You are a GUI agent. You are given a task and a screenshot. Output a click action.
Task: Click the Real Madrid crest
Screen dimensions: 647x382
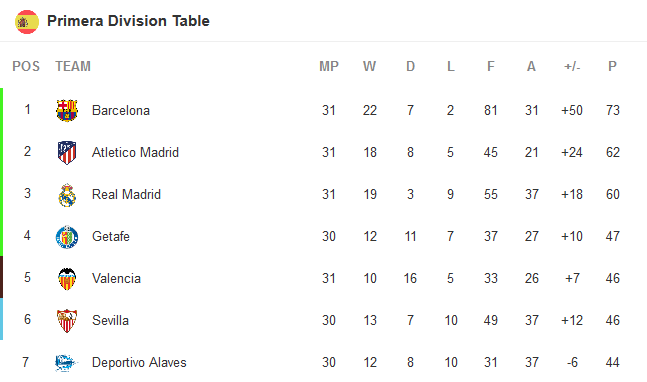click(x=67, y=195)
